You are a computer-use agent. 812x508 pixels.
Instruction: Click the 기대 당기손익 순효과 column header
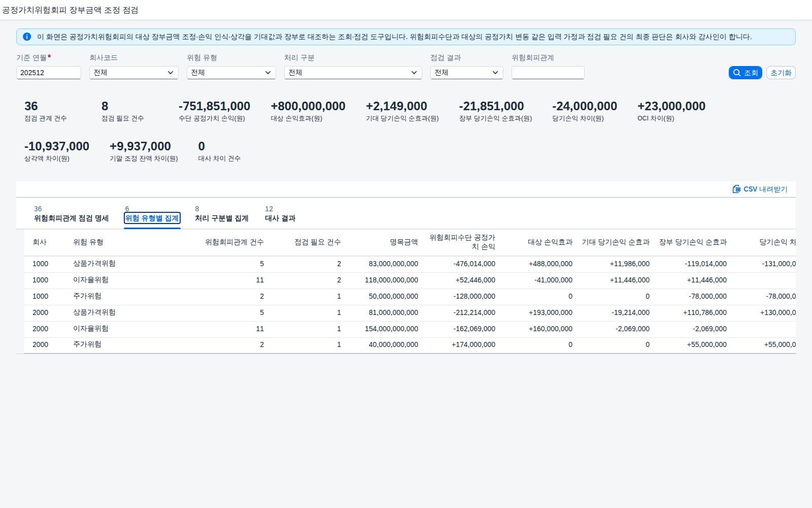click(616, 242)
